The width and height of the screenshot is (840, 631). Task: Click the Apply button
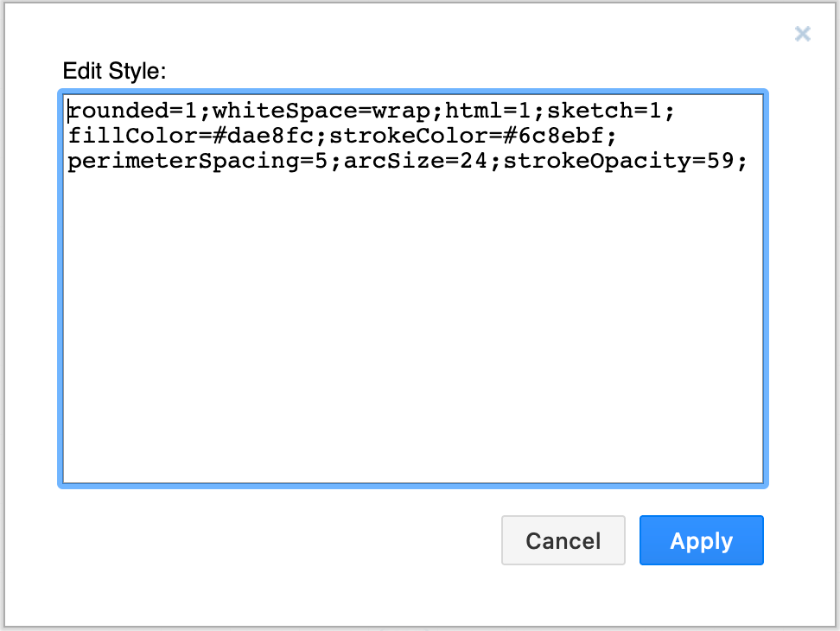[701, 540]
